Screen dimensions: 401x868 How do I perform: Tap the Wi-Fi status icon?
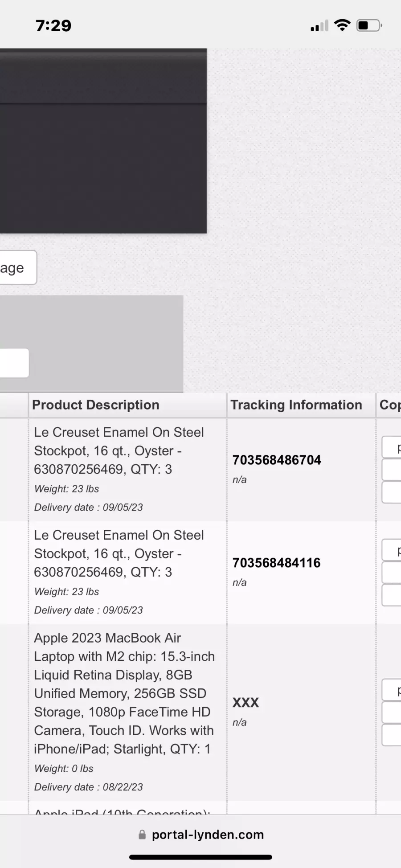click(x=342, y=25)
